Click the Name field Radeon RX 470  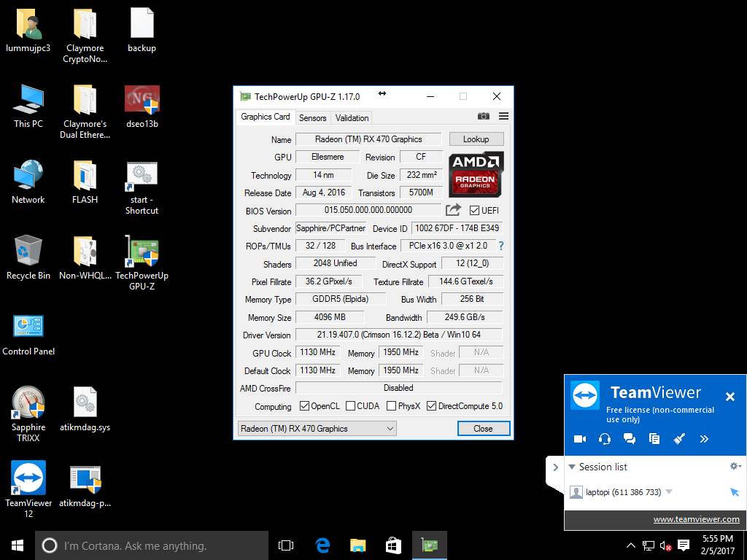coord(368,139)
